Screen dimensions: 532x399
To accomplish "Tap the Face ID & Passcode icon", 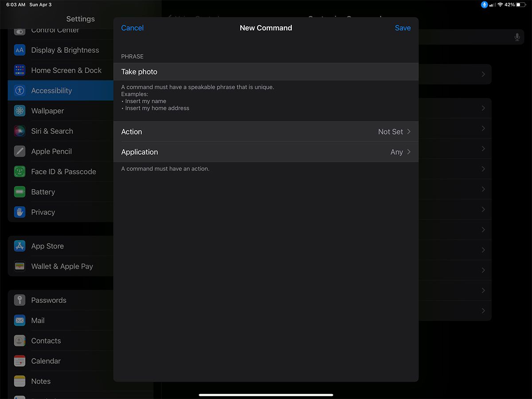I will pyautogui.click(x=20, y=172).
